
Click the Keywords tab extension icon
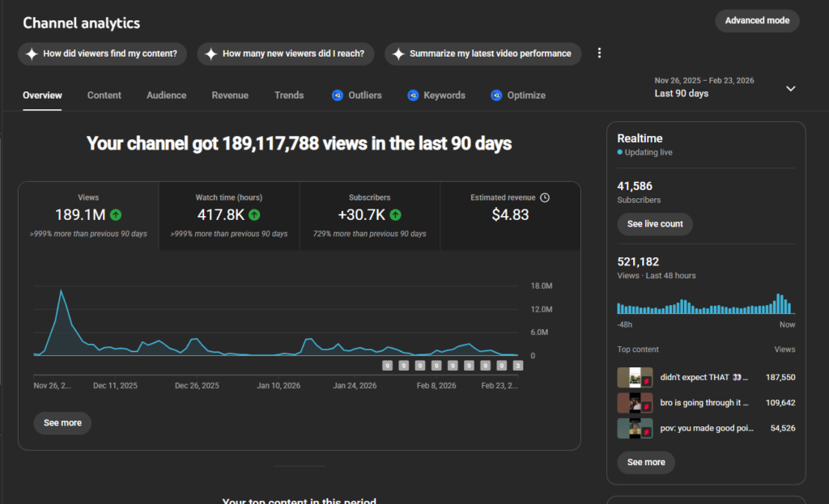[413, 95]
